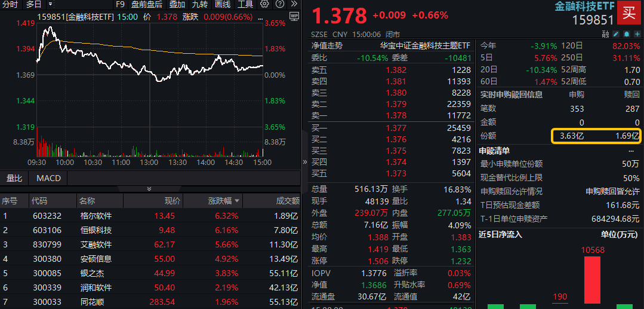Click the ticker name 金融科技ETF heading
644x309 pixels.
coord(585,6)
